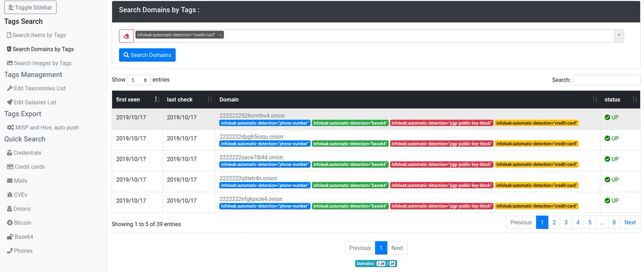Go to table page 4

pyautogui.click(x=578, y=223)
